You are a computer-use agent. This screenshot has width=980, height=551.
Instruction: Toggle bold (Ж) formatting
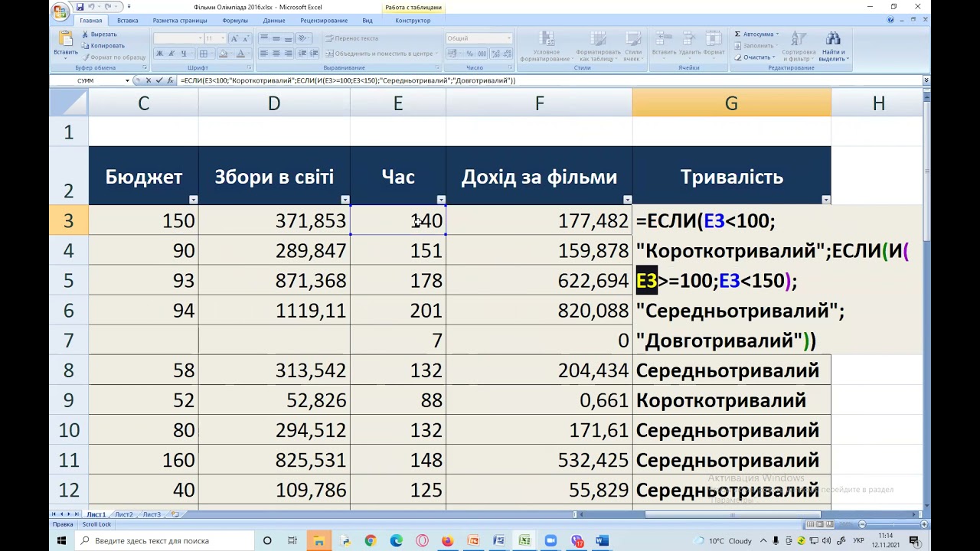pyautogui.click(x=159, y=54)
